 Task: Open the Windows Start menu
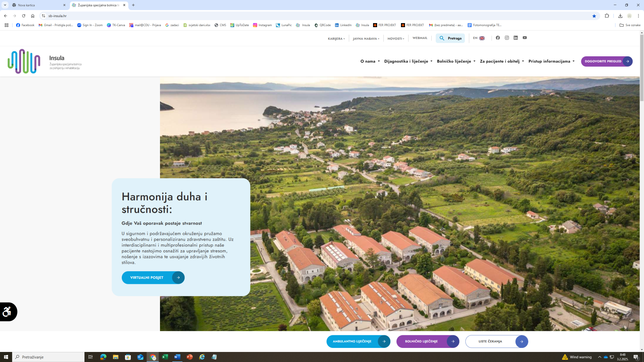click(6, 357)
